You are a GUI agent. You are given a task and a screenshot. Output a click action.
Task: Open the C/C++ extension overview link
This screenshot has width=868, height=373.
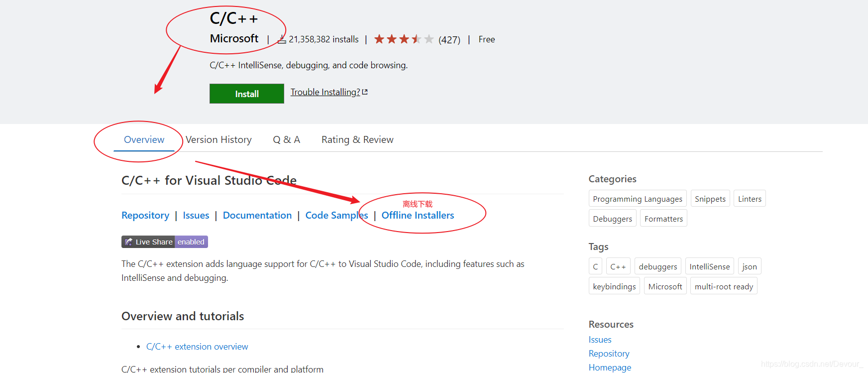click(x=197, y=347)
